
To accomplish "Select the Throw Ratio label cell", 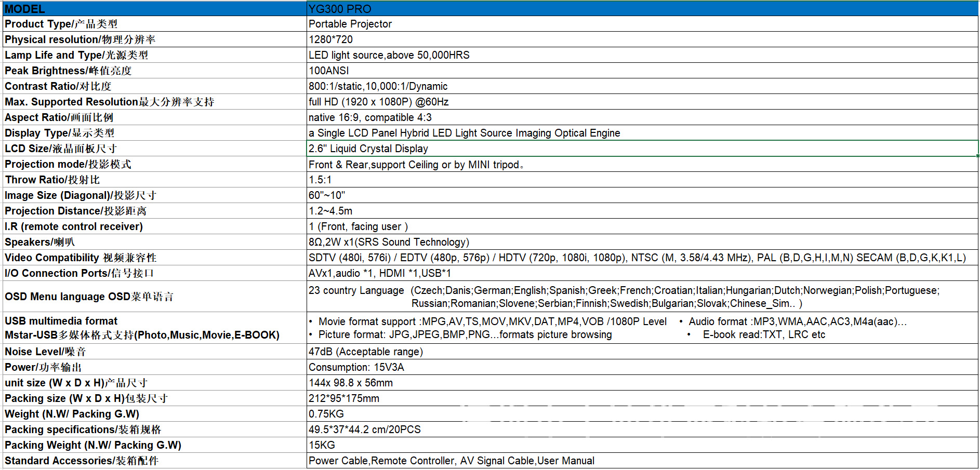I will coord(154,180).
